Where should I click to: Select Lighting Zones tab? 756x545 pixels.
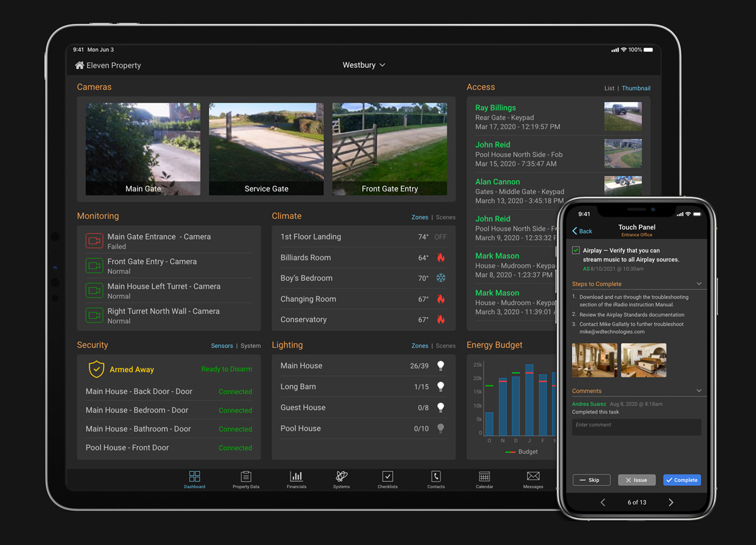tap(420, 346)
